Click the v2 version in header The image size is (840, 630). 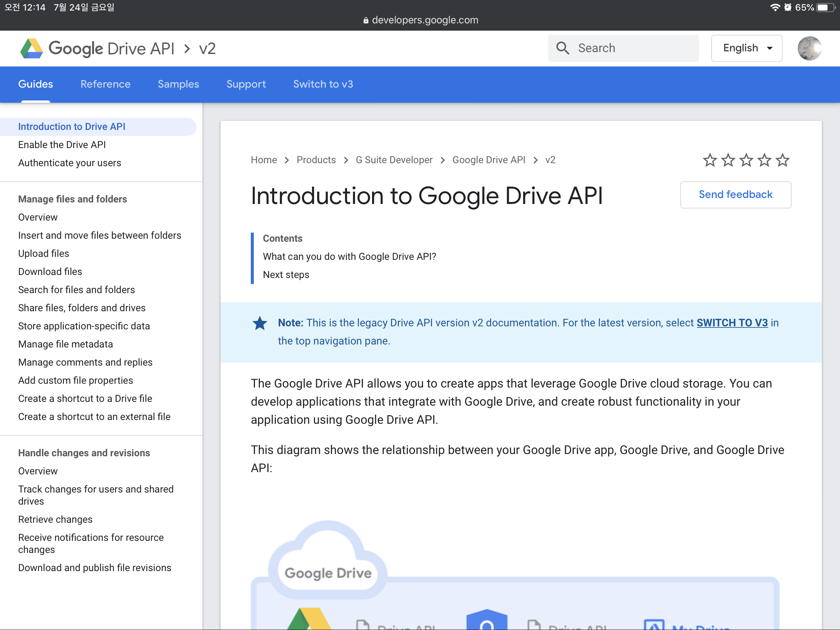coord(207,49)
